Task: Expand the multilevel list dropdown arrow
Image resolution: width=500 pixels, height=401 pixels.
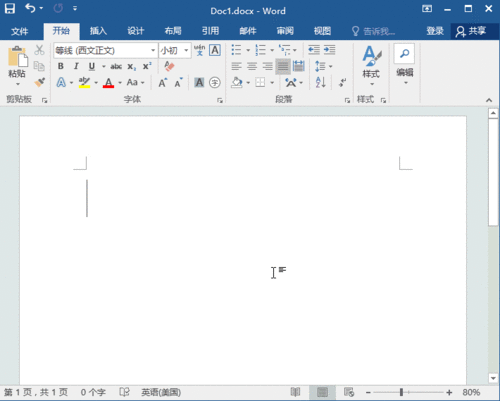Action: (295, 50)
